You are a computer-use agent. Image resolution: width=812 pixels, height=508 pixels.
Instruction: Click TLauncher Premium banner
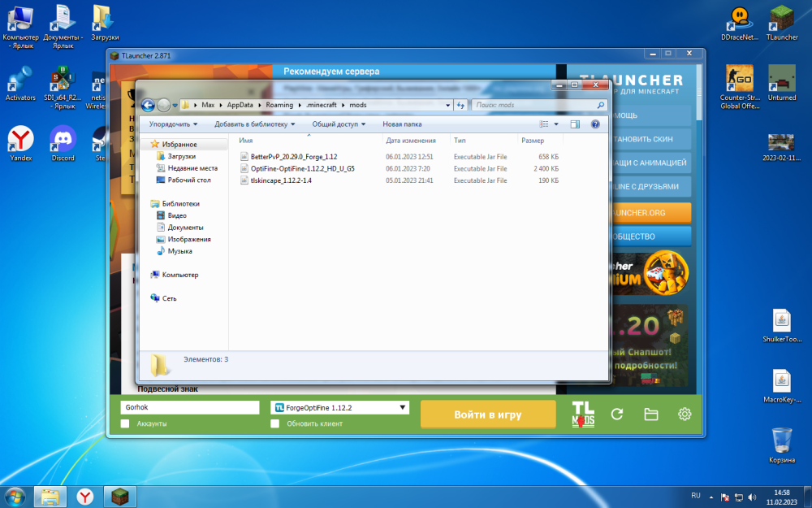(x=651, y=273)
